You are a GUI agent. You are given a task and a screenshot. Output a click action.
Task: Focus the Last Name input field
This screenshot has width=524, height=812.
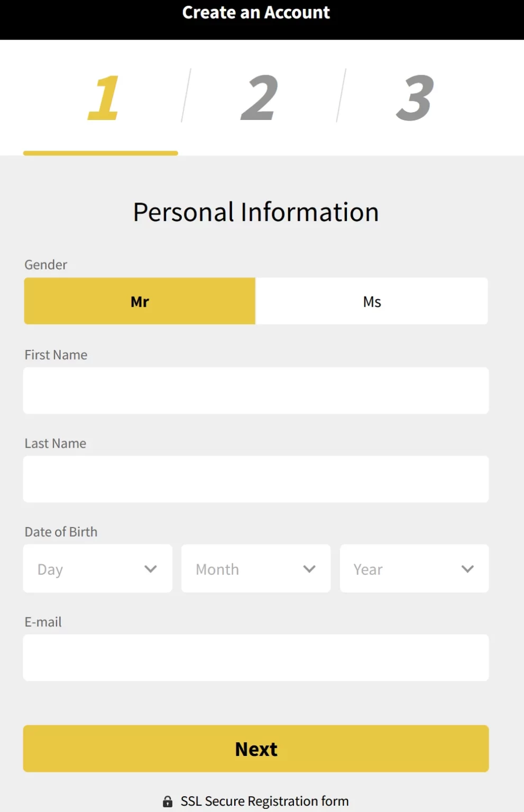point(256,479)
